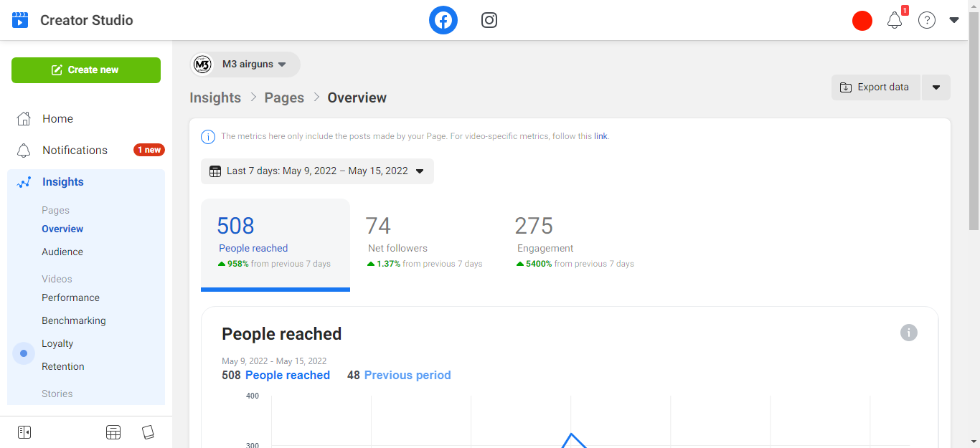Select the 74 Net followers tab
Image resolution: width=980 pixels, height=448 pixels.
(425, 244)
